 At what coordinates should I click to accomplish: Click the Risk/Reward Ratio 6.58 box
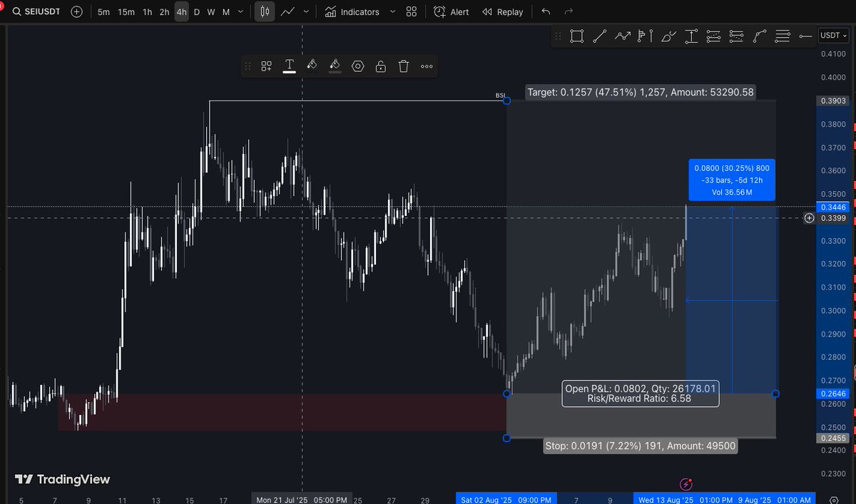pos(640,394)
